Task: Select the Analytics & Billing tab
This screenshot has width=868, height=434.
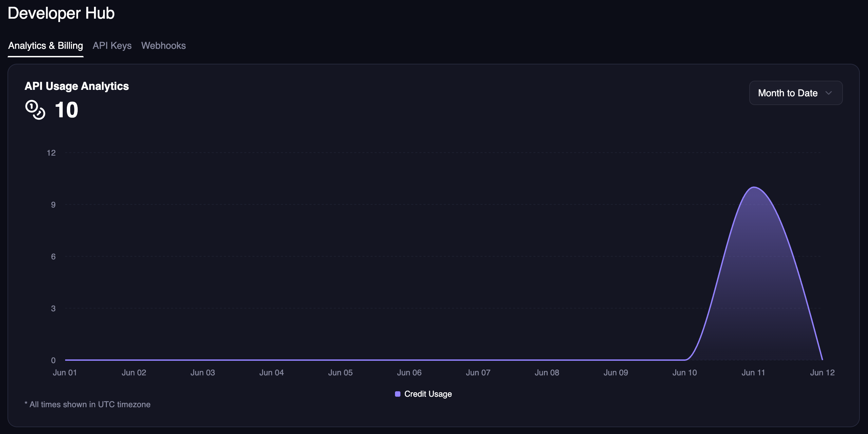Action: pos(45,45)
